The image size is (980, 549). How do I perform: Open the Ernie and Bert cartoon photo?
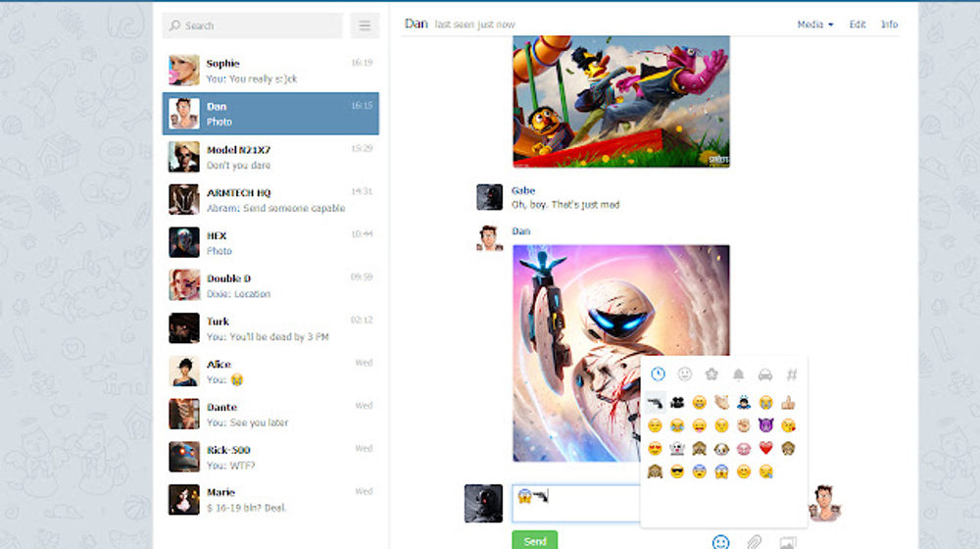pos(621,101)
